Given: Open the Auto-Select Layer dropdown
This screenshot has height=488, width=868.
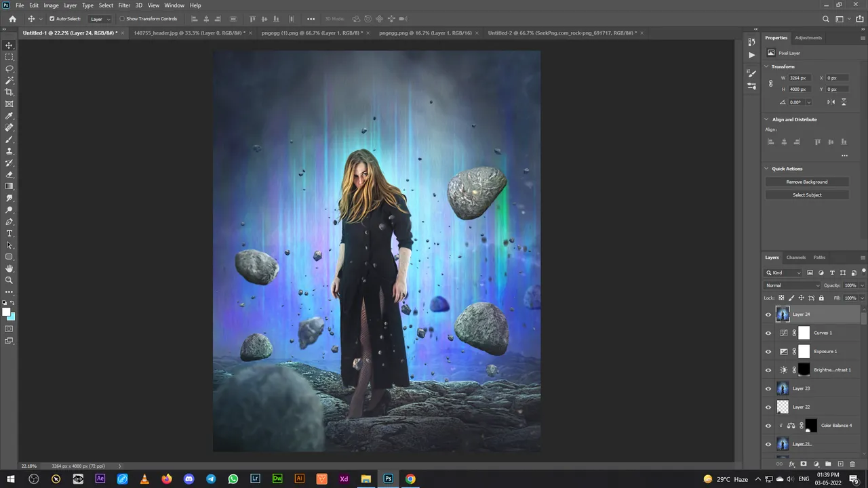Looking at the screenshot, I should [100, 19].
